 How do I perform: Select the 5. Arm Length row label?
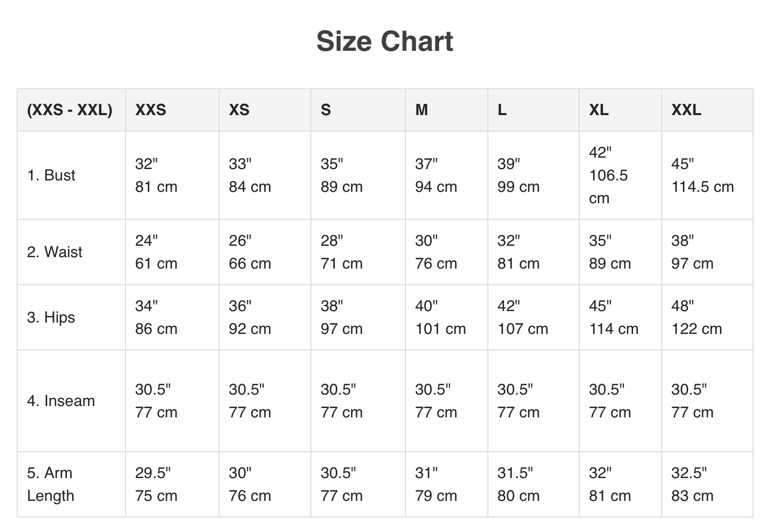pos(50,484)
